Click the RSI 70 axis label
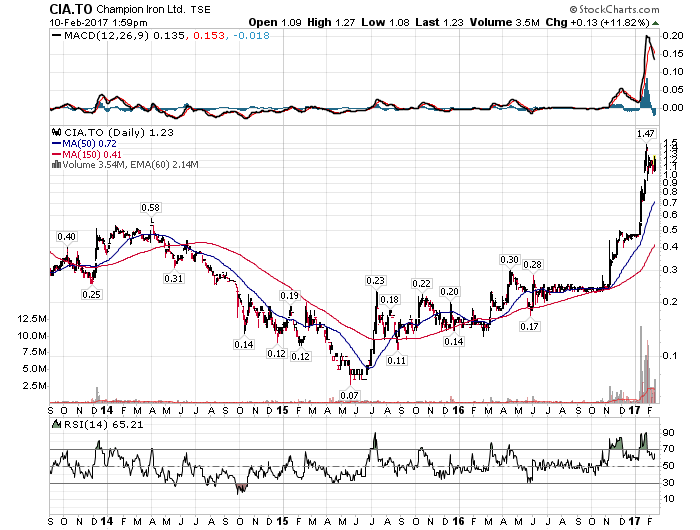Viewport: 700px width, 530px height. coord(668,449)
